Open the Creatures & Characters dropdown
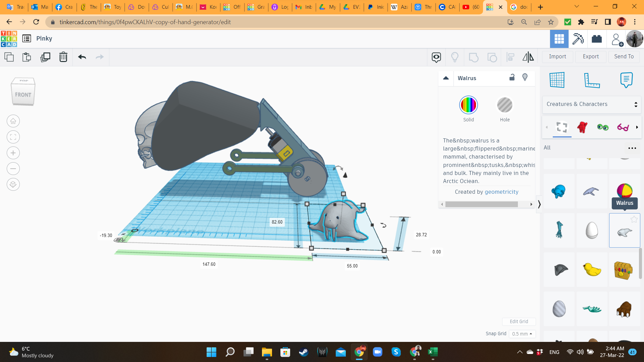 (x=591, y=104)
